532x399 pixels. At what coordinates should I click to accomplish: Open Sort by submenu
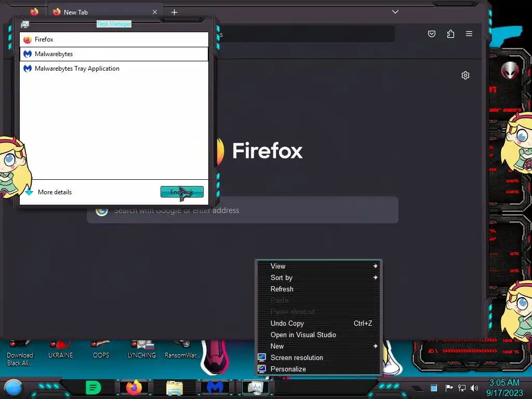click(x=319, y=277)
